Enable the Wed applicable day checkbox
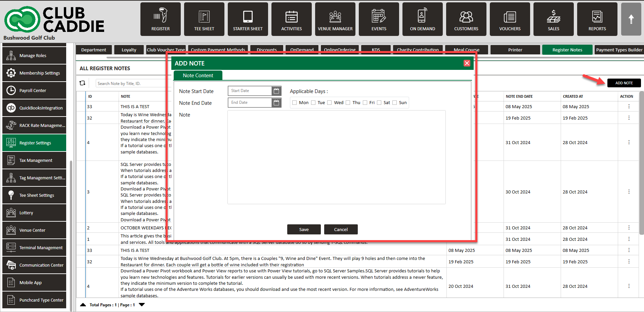This screenshot has height=312, width=644. coord(330,103)
